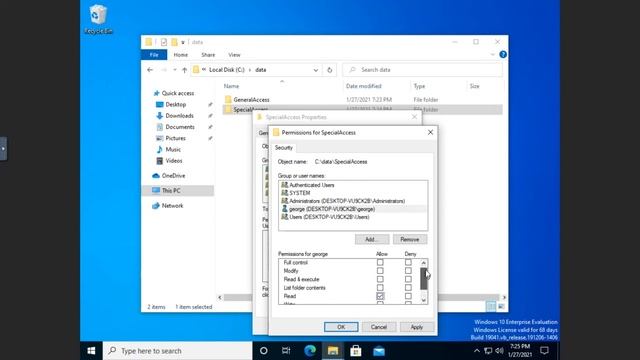
Task: Check Allow for List folder contents
Action: click(x=380, y=288)
